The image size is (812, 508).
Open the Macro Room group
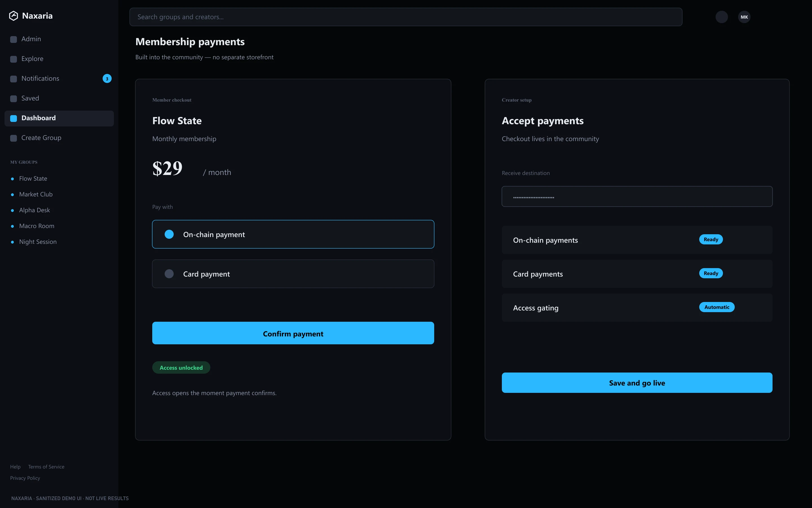37,226
